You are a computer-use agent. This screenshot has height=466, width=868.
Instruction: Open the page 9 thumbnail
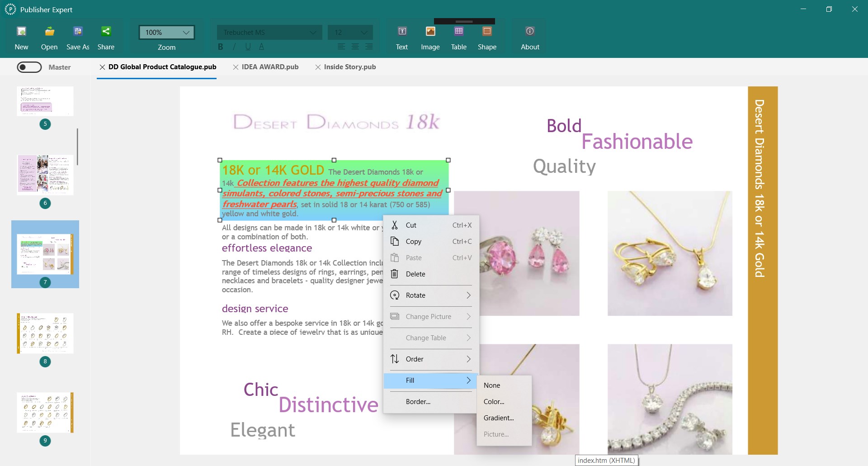pyautogui.click(x=45, y=413)
